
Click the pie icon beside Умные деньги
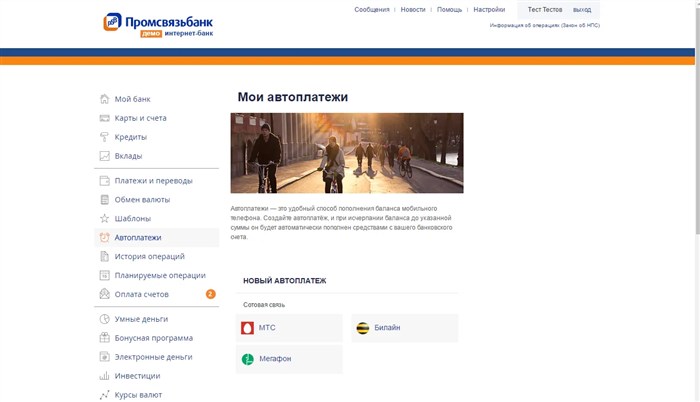[x=104, y=319]
